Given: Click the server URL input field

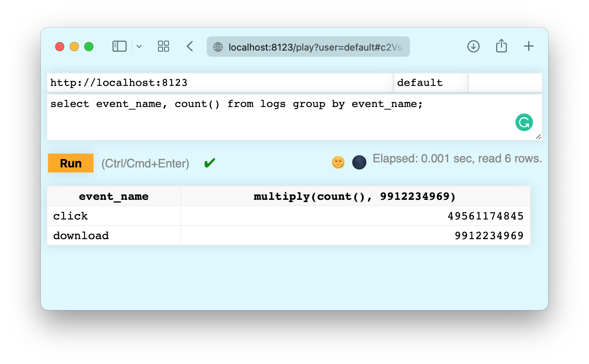Looking at the screenshot, I should 220,83.
